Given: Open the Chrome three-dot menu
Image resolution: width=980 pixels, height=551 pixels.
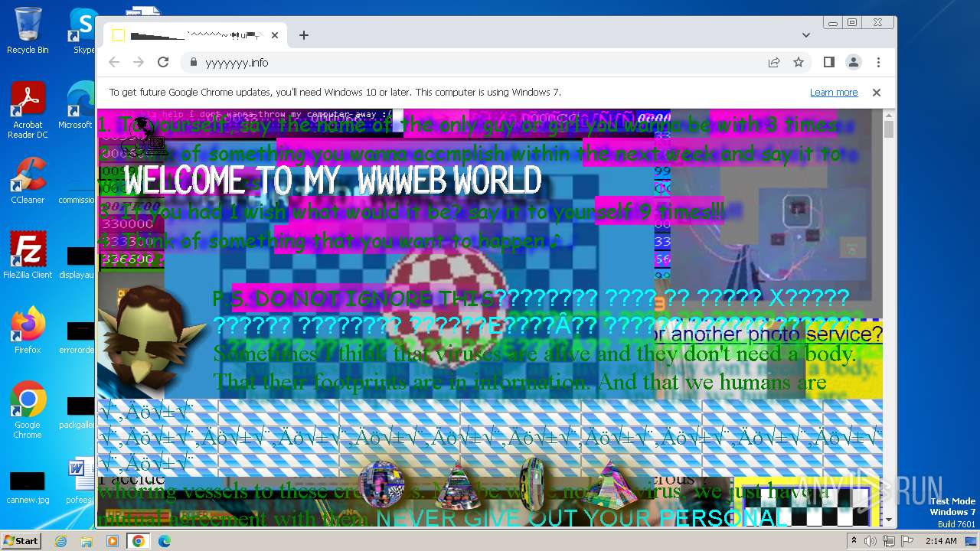Looking at the screenshot, I should 878,62.
